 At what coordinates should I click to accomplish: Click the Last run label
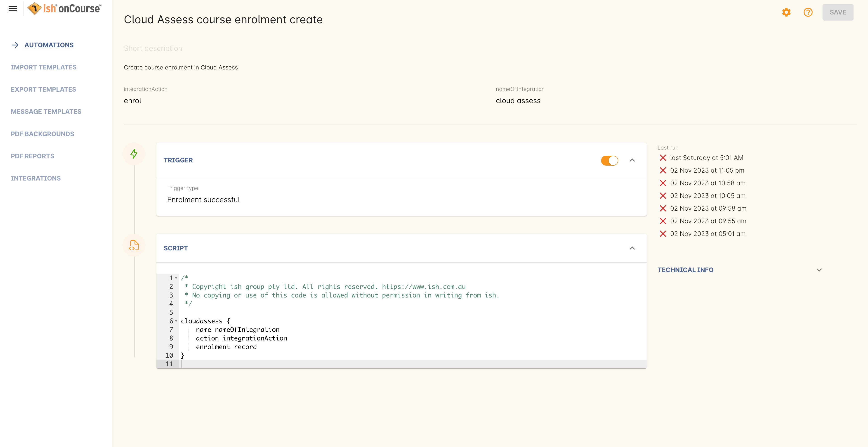coord(668,148)
